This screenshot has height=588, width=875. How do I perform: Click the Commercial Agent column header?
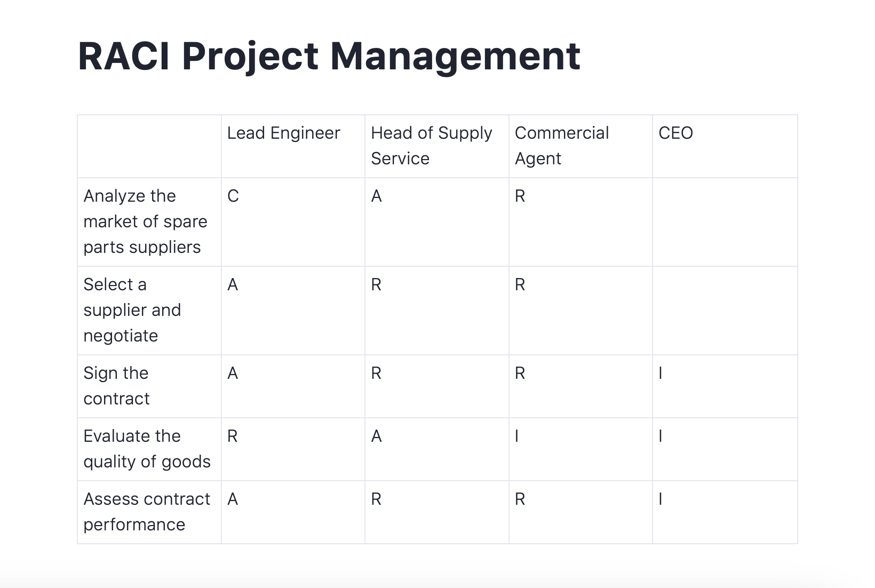561,146
